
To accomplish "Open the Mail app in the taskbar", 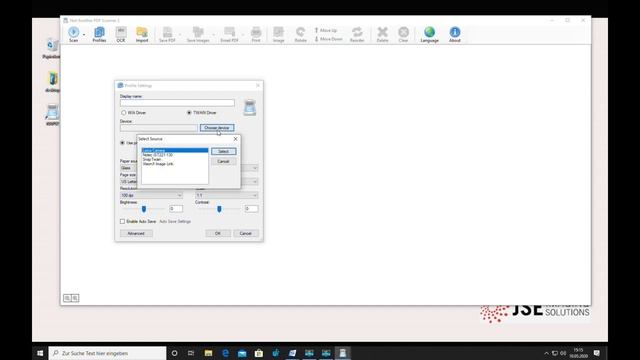I will coord(242,353).
